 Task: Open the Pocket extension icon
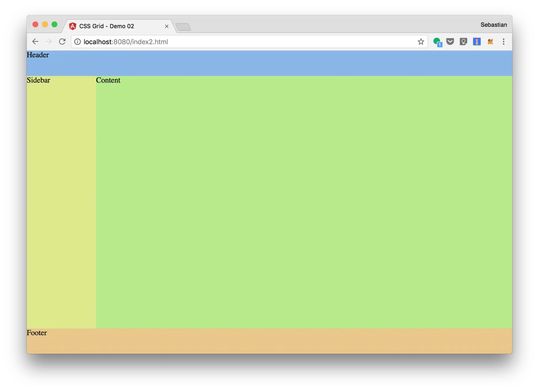tap(450, 42)
